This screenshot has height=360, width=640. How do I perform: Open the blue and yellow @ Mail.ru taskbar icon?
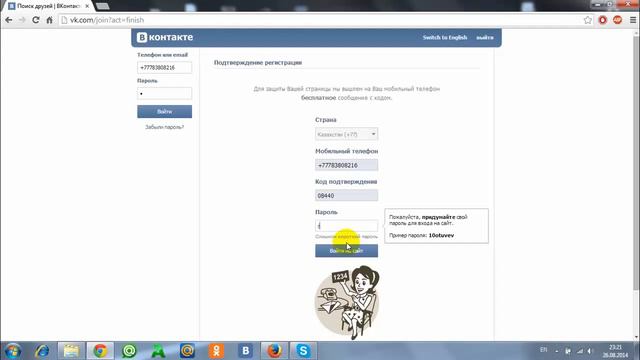187,351
